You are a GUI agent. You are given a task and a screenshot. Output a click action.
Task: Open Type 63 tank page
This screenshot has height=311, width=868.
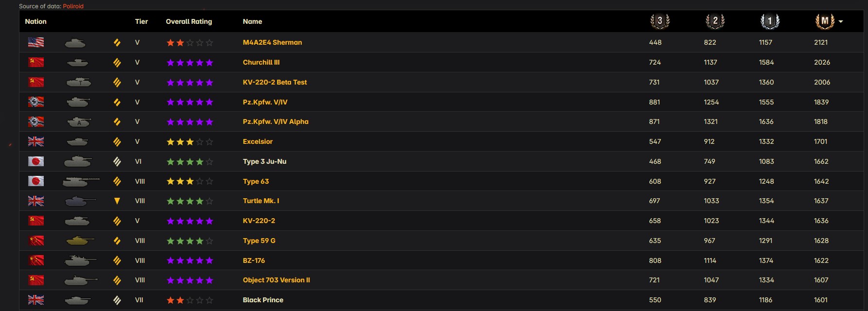click(256, 181)
